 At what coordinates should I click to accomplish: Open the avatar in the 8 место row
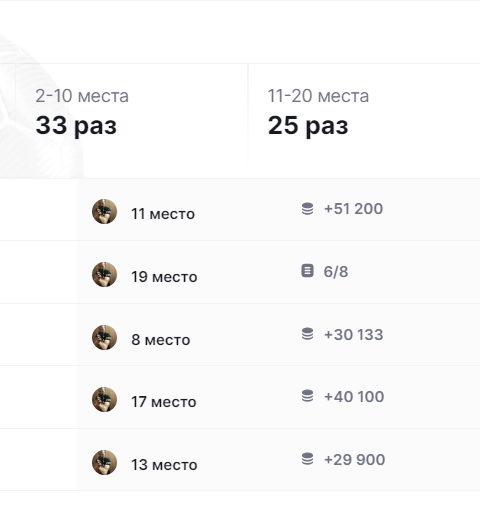(104, 337)
